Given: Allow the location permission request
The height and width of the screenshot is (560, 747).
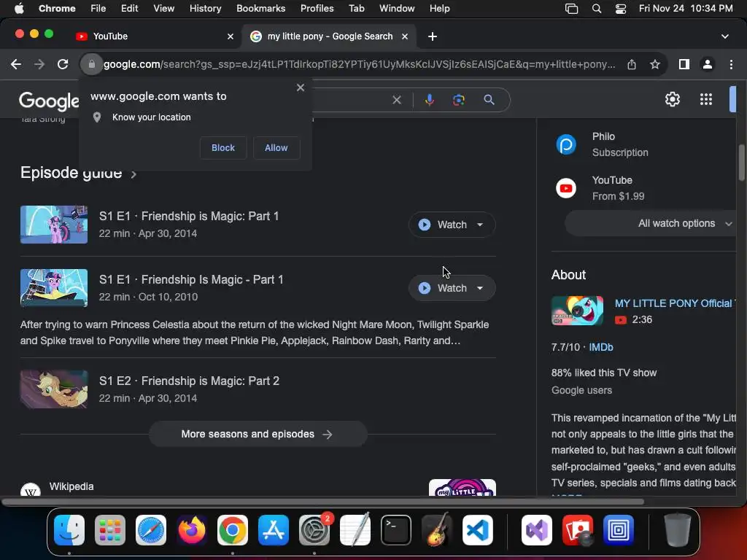Looking at the screenshot, I should click(276, 147).
